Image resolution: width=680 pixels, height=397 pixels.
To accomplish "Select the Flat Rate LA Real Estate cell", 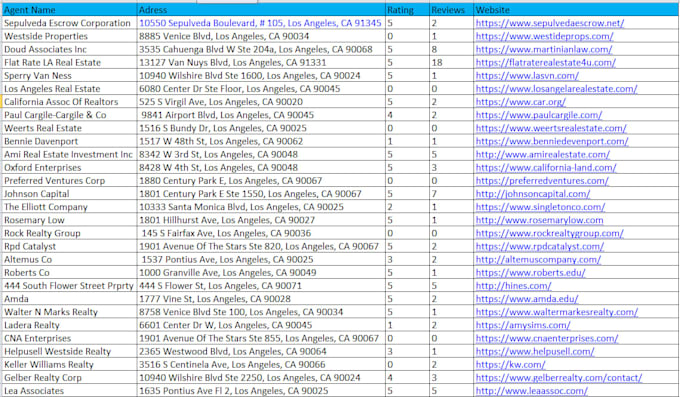I will [x=69, y=62].
